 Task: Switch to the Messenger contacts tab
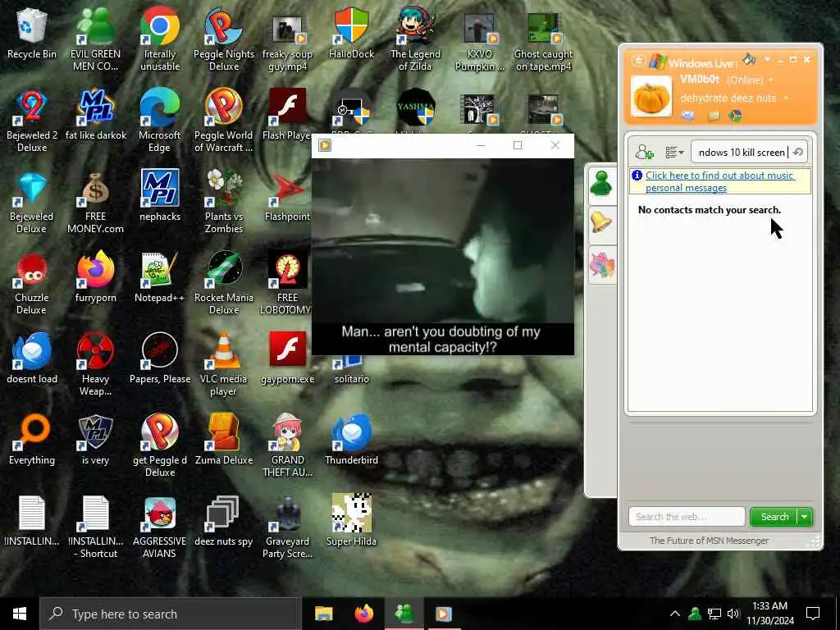coord(601,185)
